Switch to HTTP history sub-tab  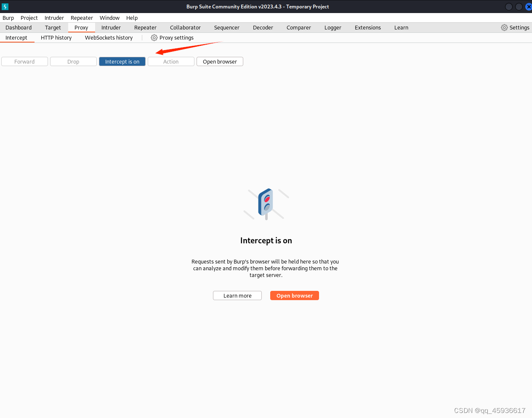[56, 37]
